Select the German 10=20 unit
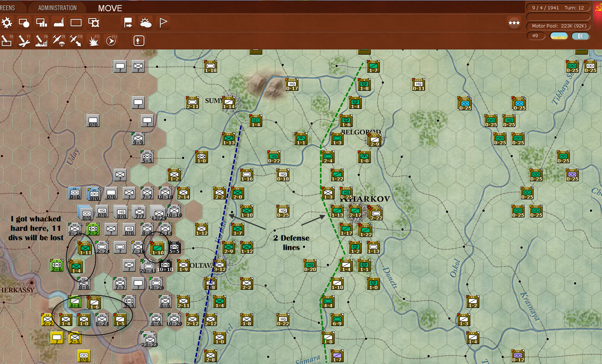This screenshot has width=602, height=364. [x=174, y=320]
